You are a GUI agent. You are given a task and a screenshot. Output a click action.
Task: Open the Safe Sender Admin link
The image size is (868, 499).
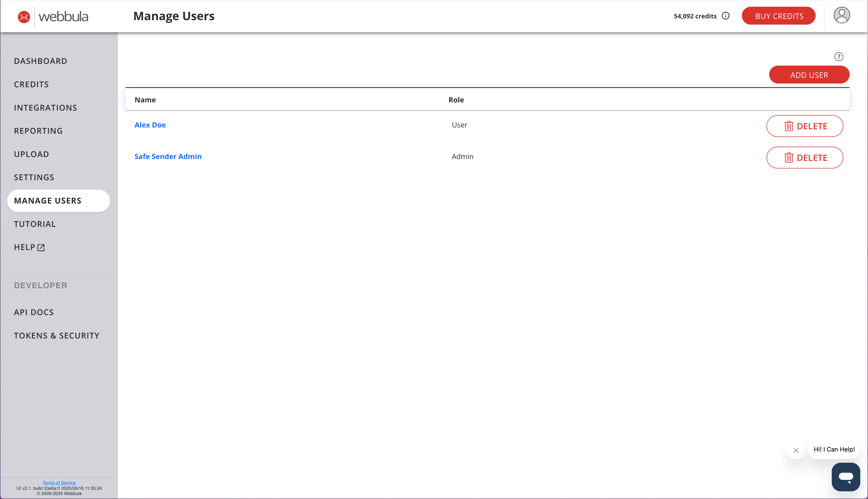(168, 156)
